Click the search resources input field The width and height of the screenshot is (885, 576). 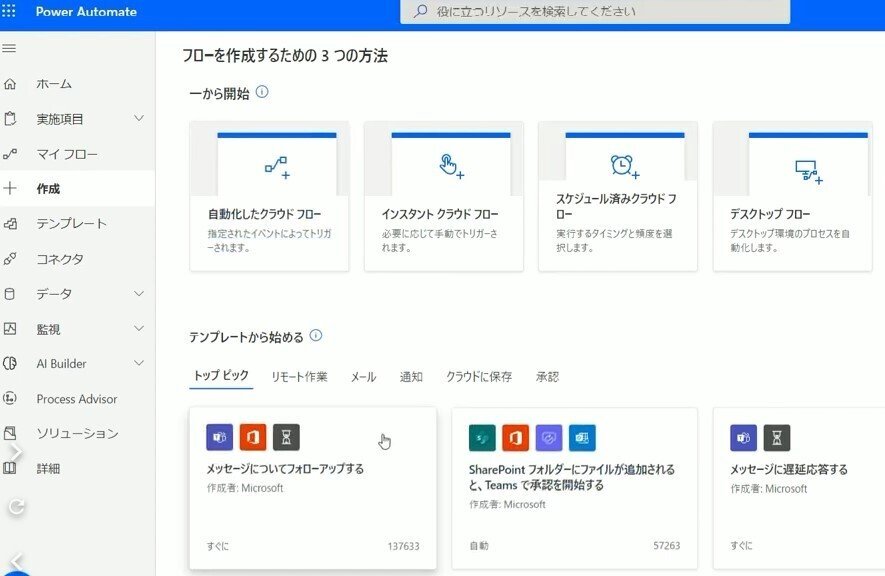tap(595, 11)
